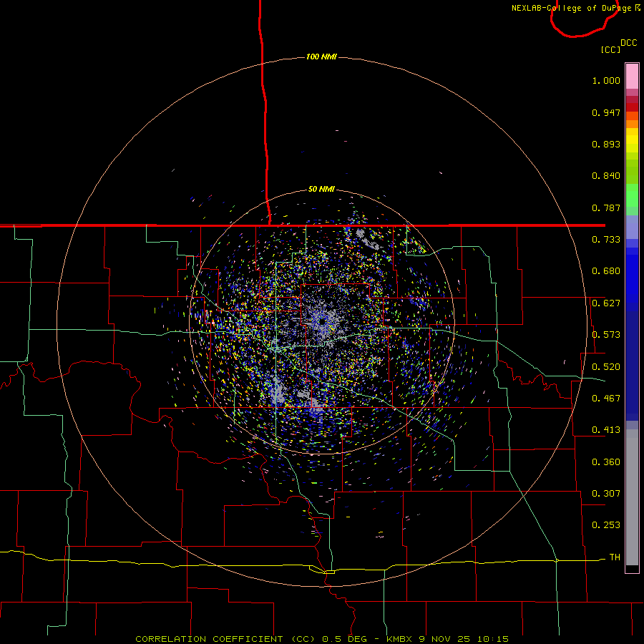Click the radar site center at KMBX

[x=321, y=321]
